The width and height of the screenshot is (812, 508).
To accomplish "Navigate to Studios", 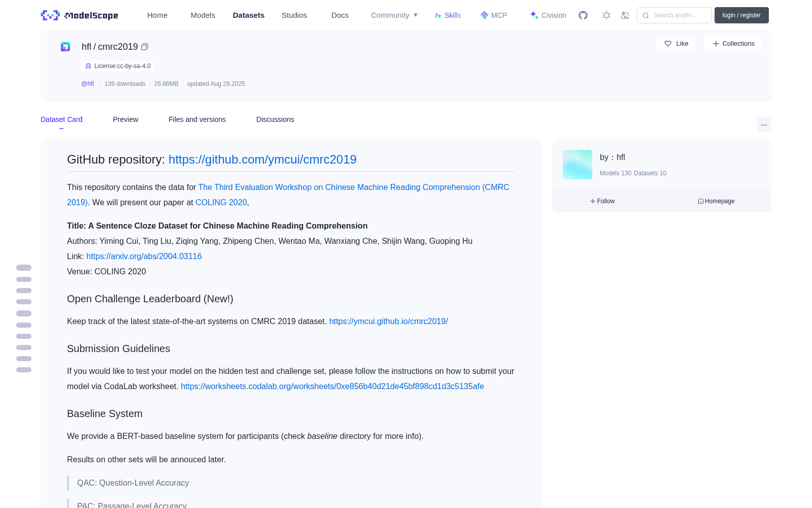I will [x=294, y=15].
